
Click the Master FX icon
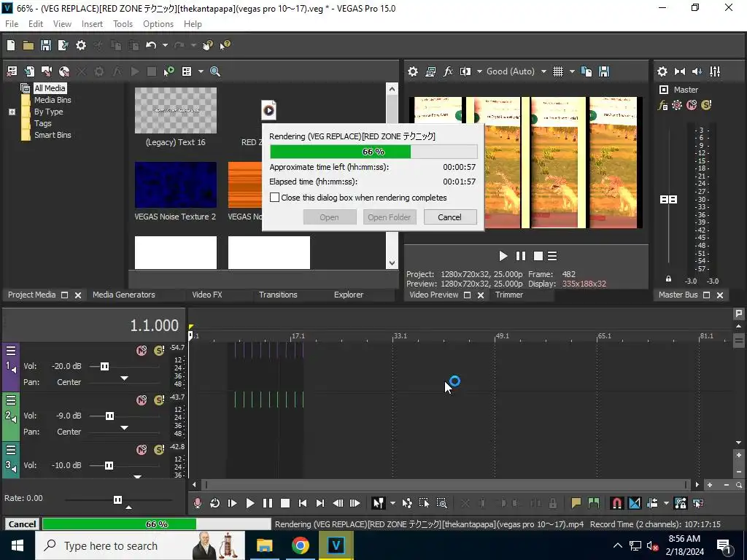tap(662, 105)
